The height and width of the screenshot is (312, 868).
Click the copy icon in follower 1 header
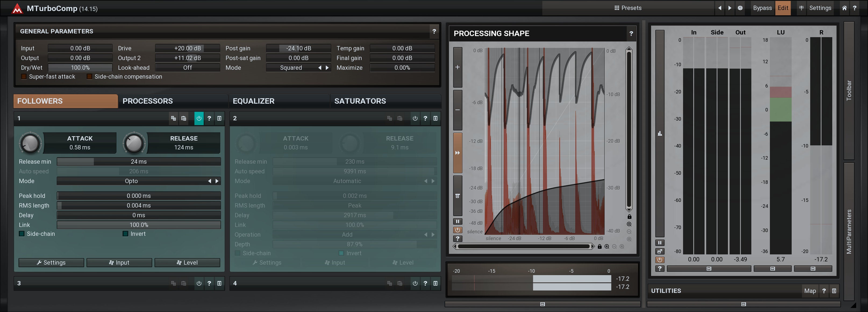click(x=174, y=118)
